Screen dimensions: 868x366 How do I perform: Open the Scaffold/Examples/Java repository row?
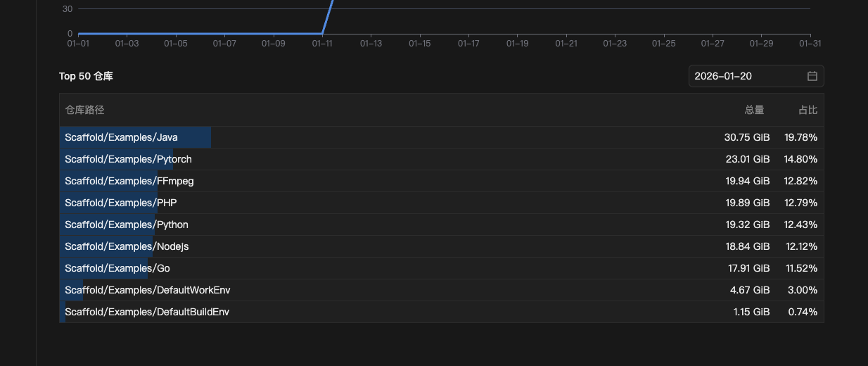coord(121,137)
